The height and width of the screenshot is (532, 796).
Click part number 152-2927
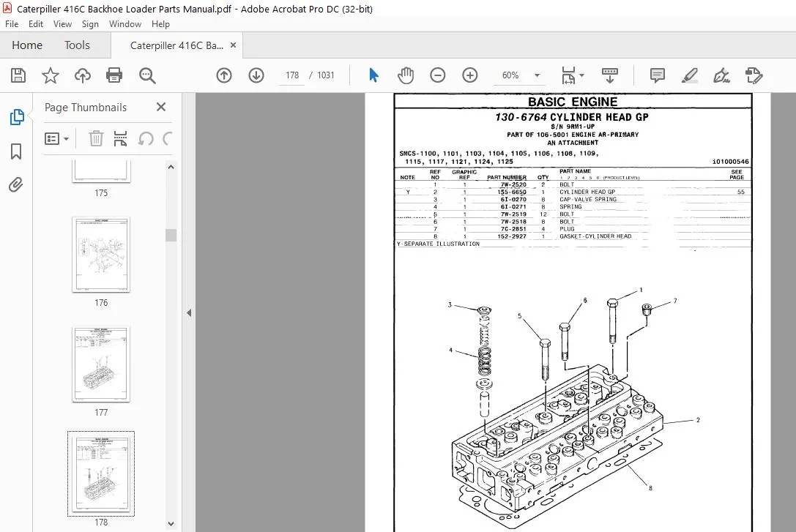point(512,236)
